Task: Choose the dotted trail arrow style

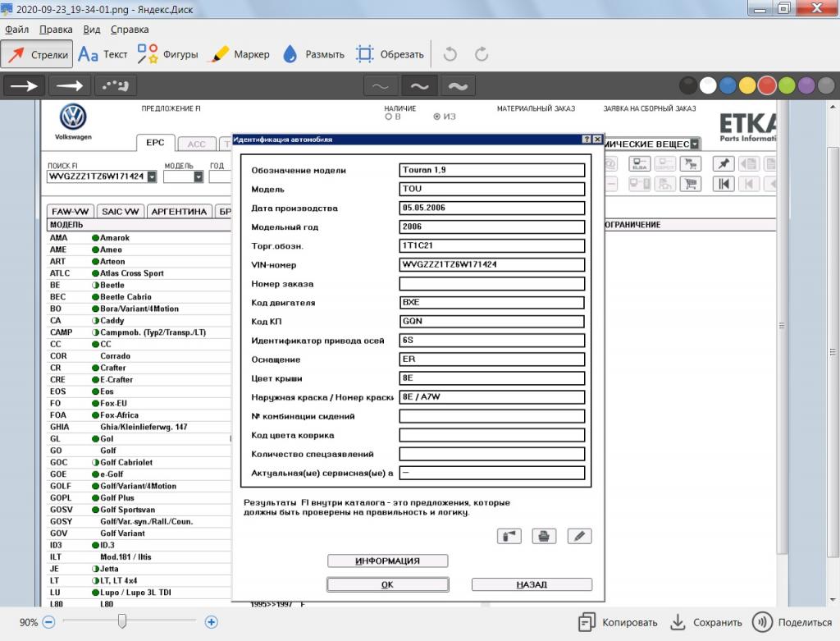Action: pyautogui.click(x=115, y=85)
